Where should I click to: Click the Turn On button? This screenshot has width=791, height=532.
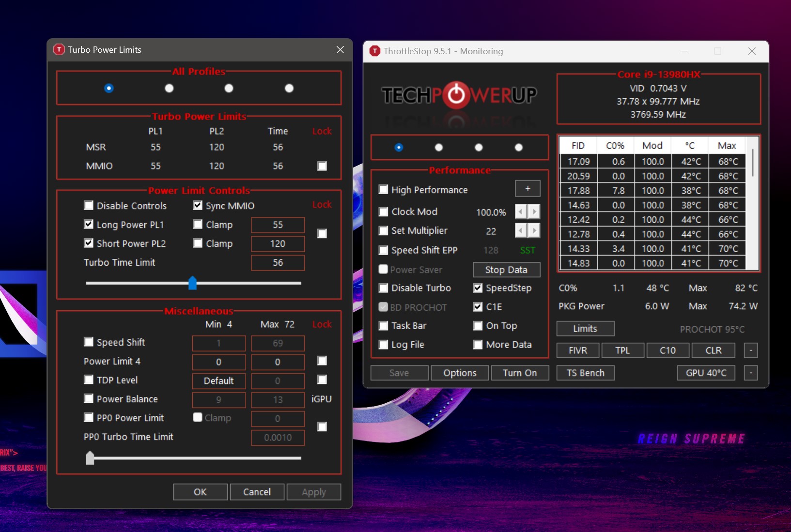click(520, 373)
